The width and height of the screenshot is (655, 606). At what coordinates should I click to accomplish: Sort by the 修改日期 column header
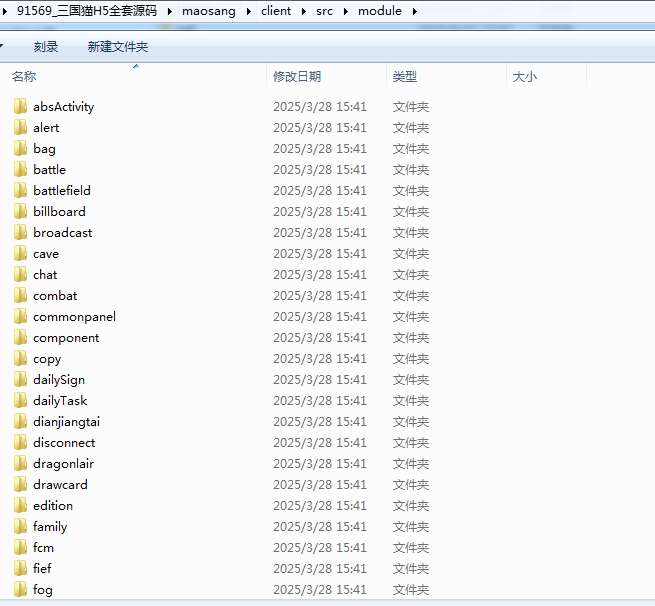click(x=296, y=77)
